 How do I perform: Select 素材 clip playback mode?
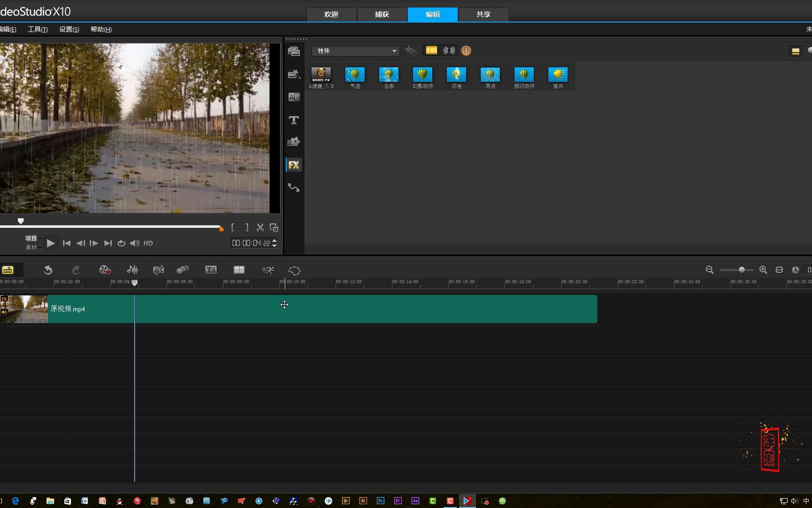coord(31,247)
